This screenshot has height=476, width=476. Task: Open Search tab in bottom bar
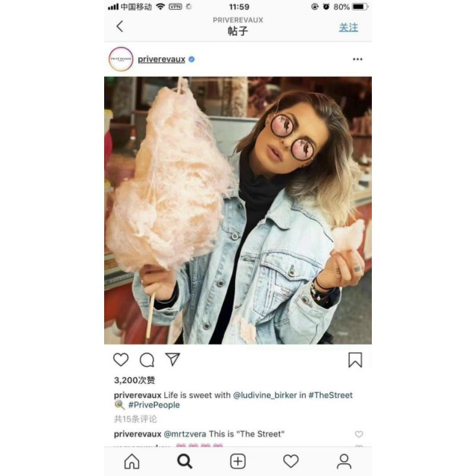coord(184,462)
